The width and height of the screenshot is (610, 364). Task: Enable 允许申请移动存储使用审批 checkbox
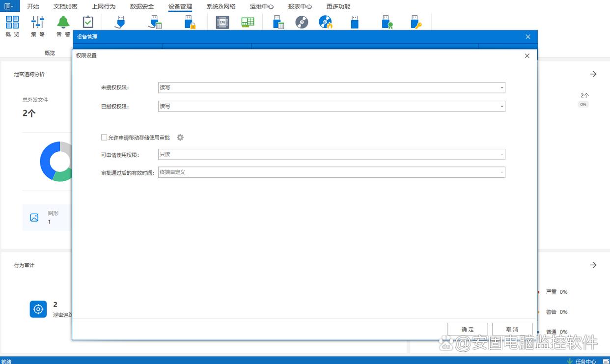pyautogui.click(x=104, y=138)
